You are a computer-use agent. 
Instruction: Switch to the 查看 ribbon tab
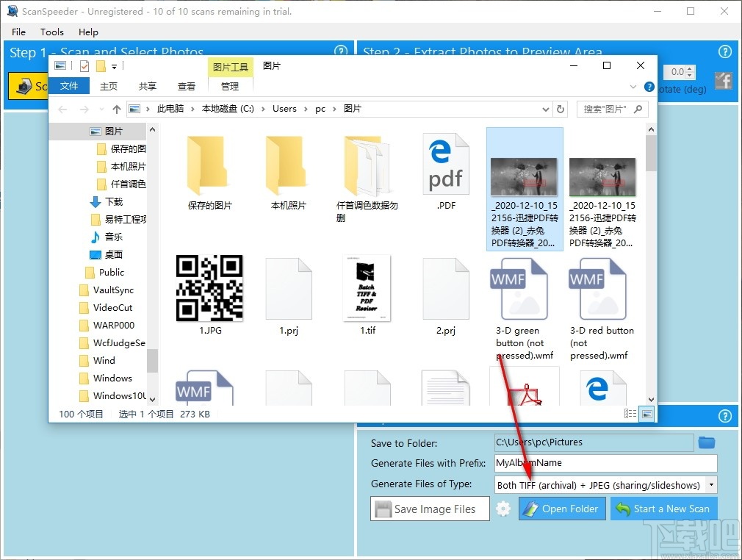[x=187, y=86]
